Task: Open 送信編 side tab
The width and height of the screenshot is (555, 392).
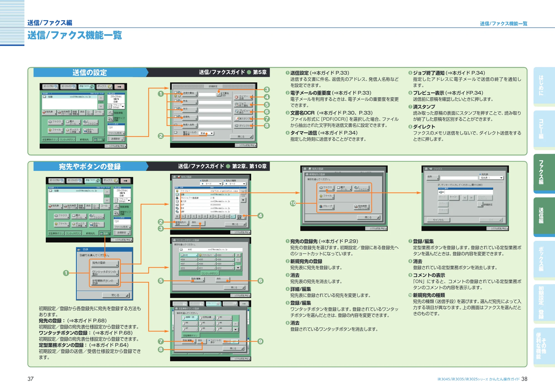Action: pyautogui.click(x=544, y=217)
